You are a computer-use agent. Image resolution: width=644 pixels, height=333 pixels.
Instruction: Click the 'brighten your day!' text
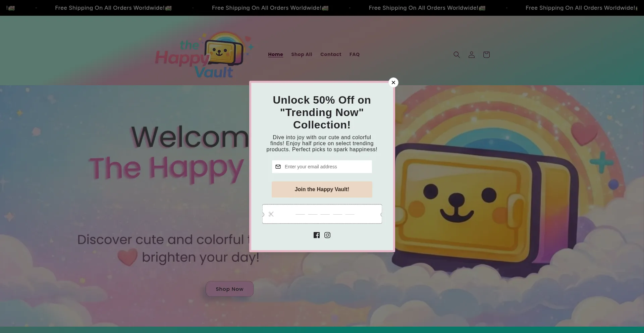(201, 257)
